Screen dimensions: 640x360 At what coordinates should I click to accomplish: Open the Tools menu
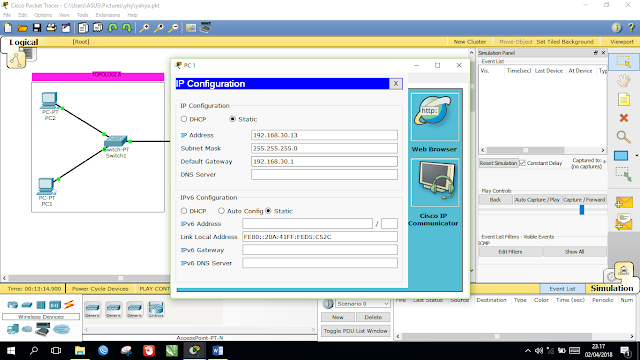coord(82,15)
